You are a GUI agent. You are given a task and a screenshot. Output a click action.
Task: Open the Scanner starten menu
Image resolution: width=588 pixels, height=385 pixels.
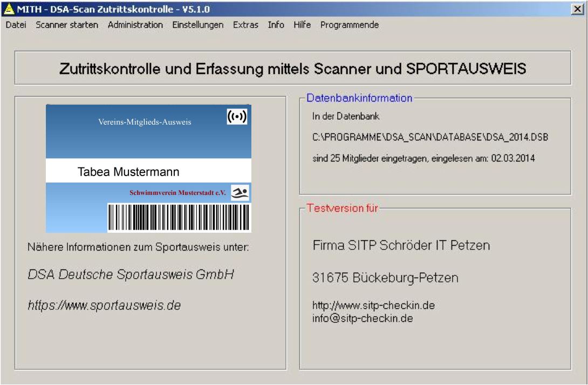pyautogui.click(x=67, y=25)
